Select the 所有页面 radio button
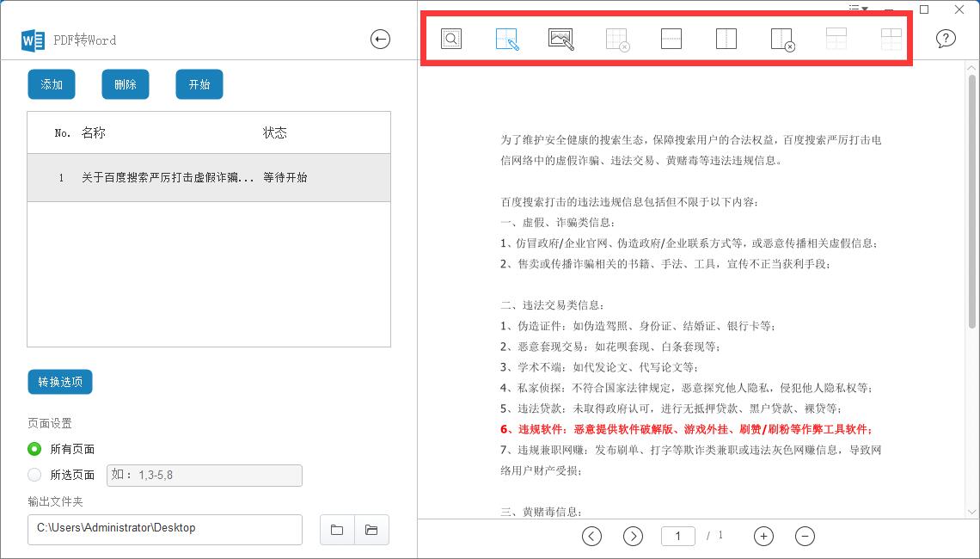The height and width of the screenshot is (559, 980). tap(34, 449)
